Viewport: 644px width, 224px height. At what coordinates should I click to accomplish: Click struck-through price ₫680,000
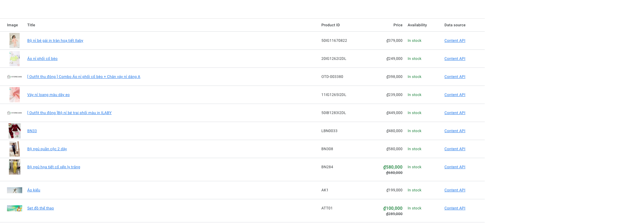[x=394, y=173]
